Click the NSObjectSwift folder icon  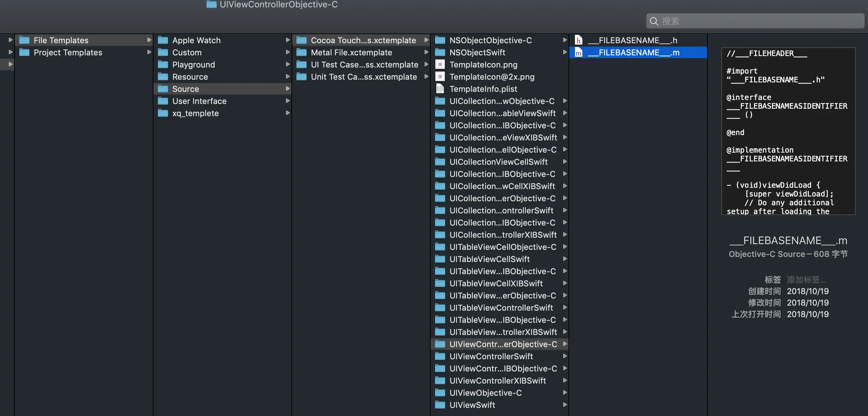[x=440, y=52]
